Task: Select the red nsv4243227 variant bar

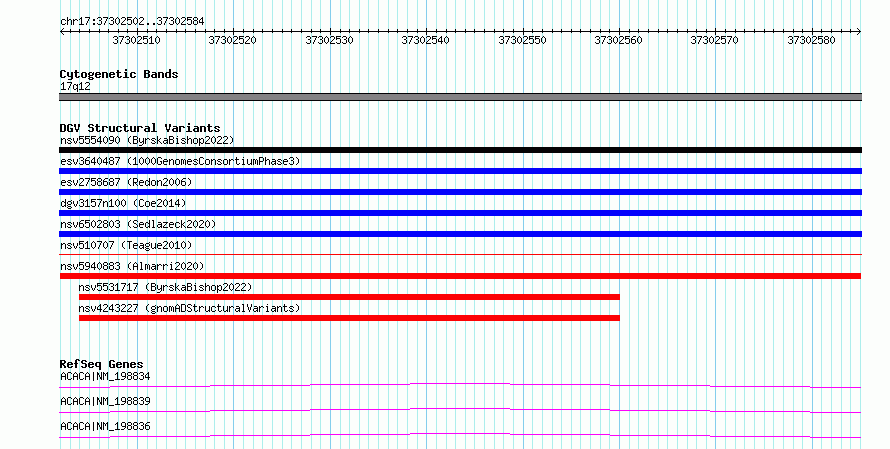Action: click(x=349, y=318)
